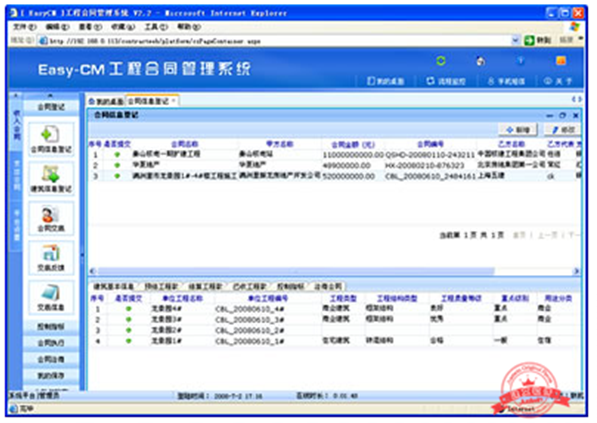Open the 交底信息 sidebar icon

(51, 297)
